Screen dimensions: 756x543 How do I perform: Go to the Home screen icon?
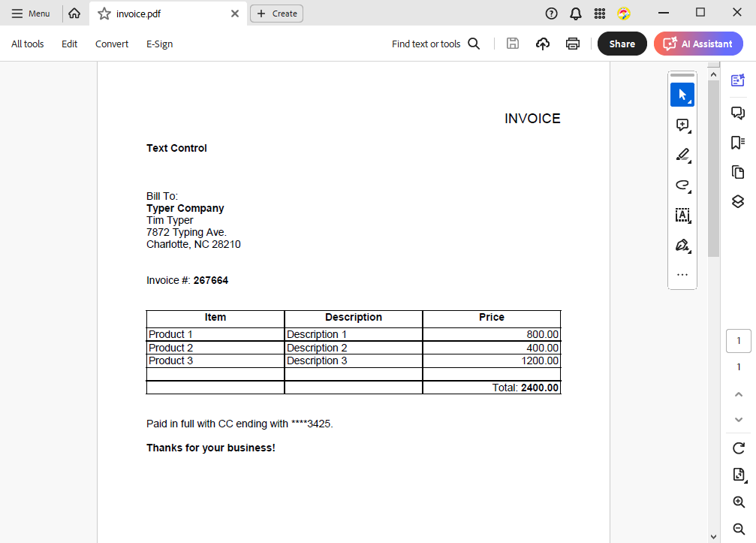74,14
